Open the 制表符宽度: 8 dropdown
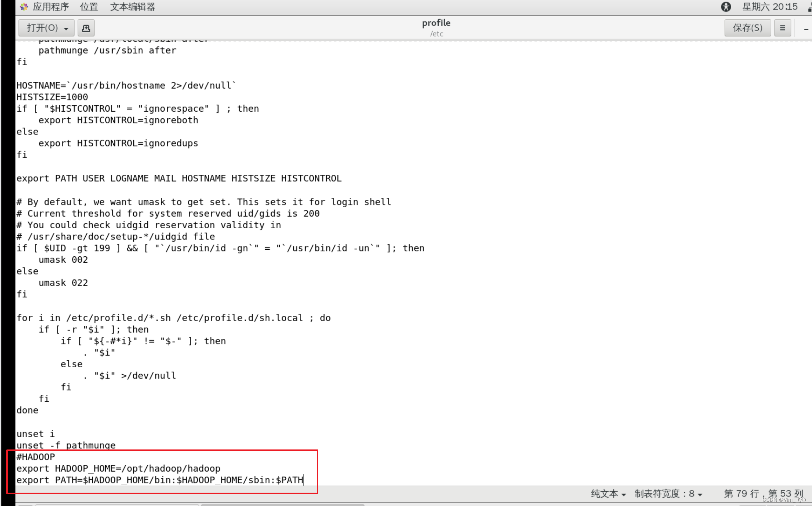The width and height of the screenshot is (812, 506). 668,494
